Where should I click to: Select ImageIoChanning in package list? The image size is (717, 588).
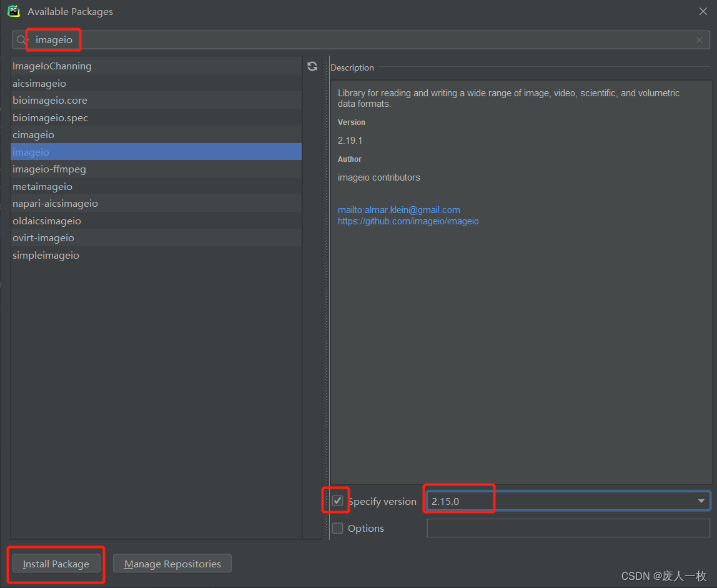[156, 66]
